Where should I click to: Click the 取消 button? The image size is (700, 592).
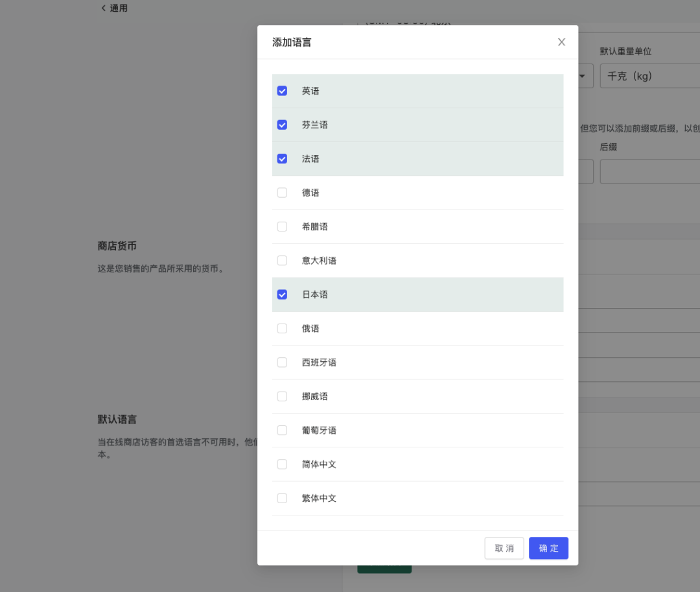[x=504, y=548]
